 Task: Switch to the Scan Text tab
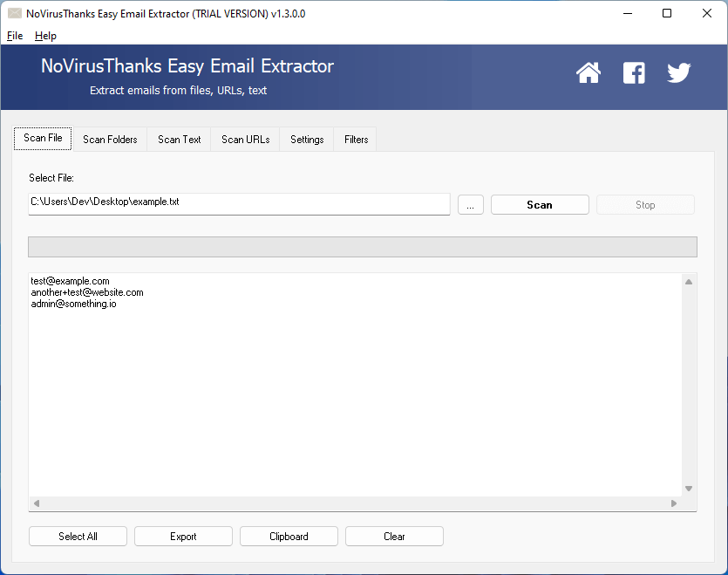coord(179,139)
